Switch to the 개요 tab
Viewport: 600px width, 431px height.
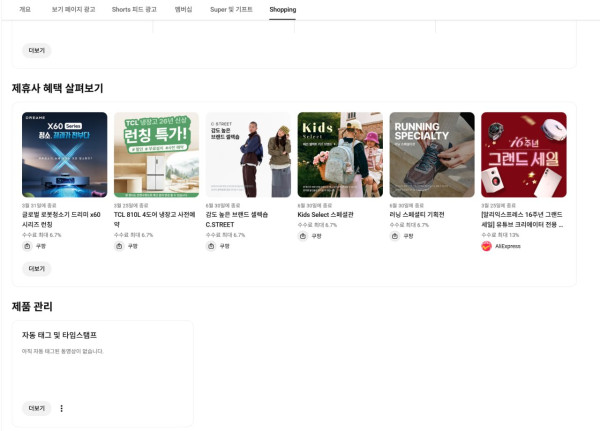[25, 9]
